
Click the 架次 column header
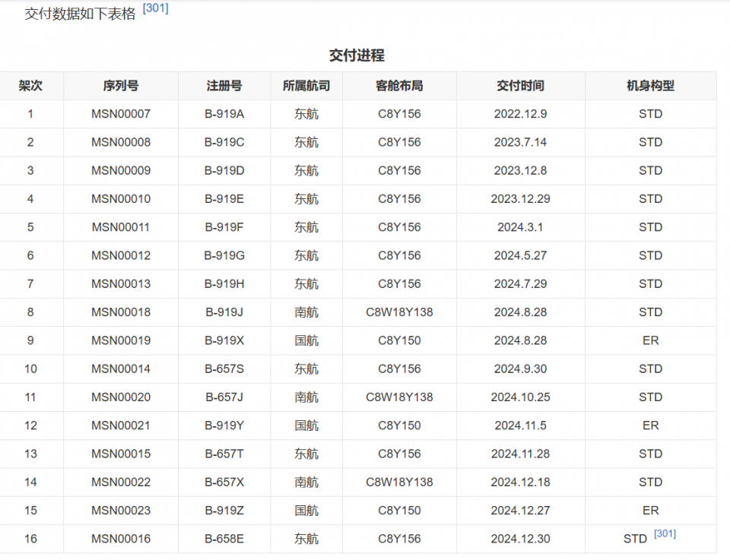pos(30,86)
